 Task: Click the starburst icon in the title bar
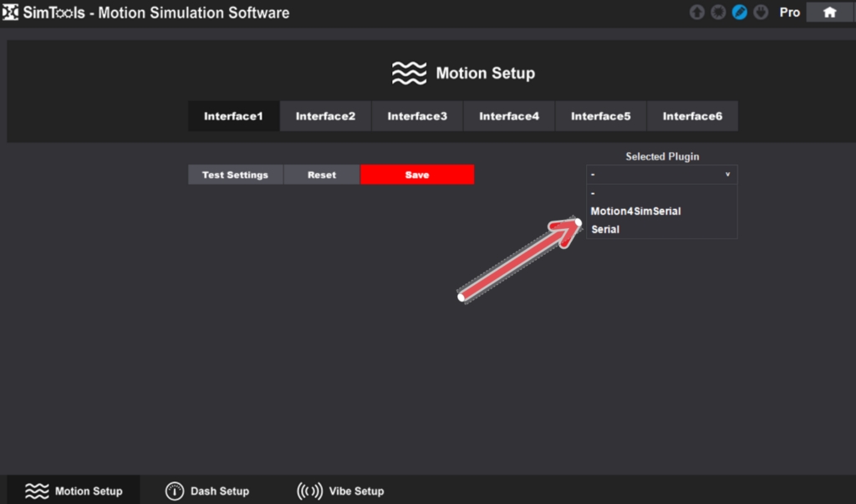[x=718, y=13]
